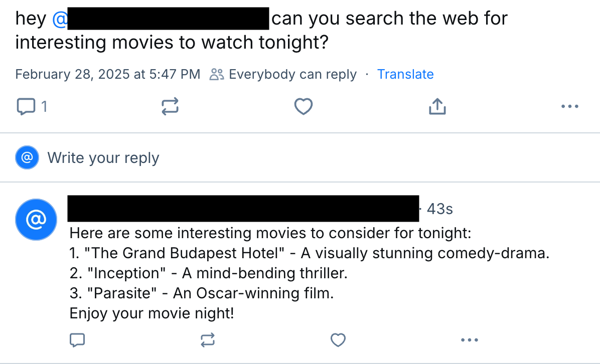Click the Translate link

point(405,74)
